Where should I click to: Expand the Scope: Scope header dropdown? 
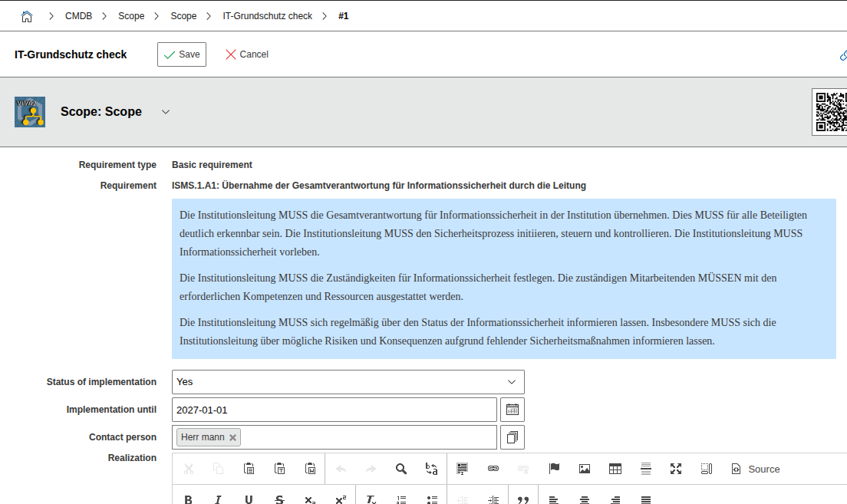165,111
